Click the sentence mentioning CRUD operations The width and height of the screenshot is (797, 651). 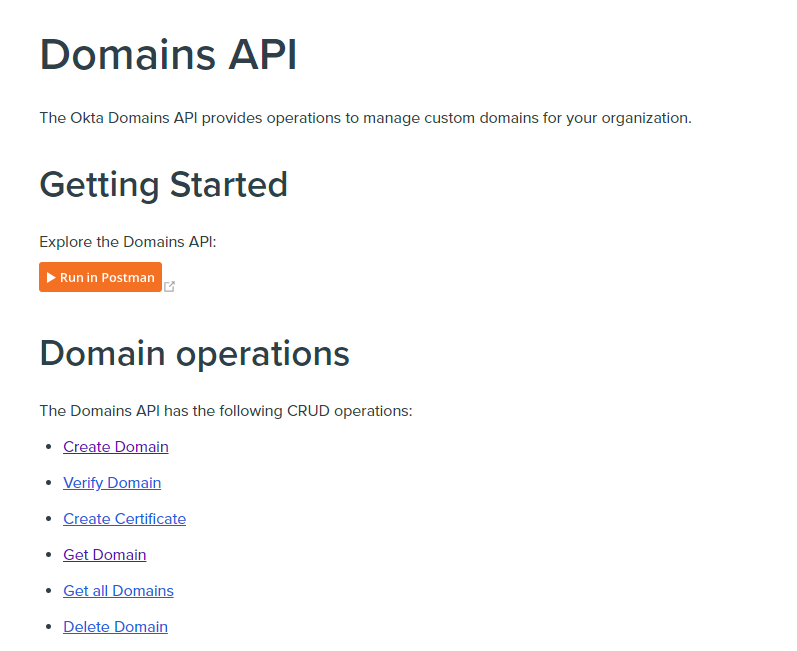point(225,411)
